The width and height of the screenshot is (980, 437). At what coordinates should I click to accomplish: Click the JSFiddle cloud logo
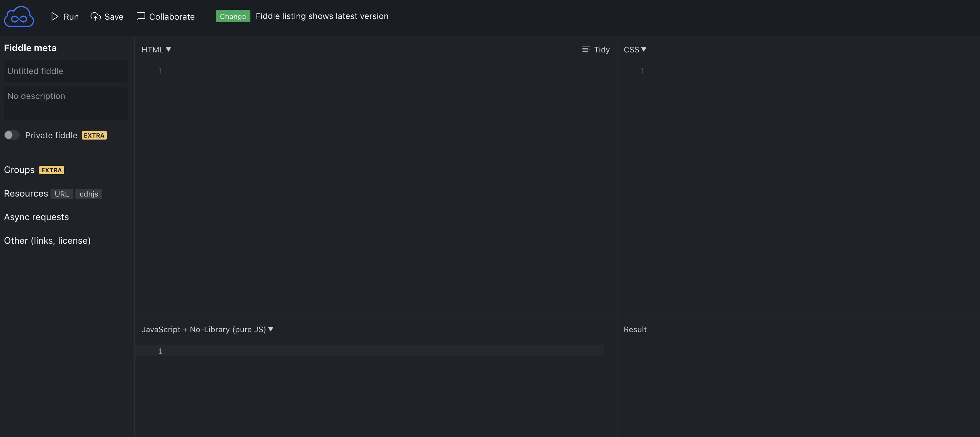point(19,17)
